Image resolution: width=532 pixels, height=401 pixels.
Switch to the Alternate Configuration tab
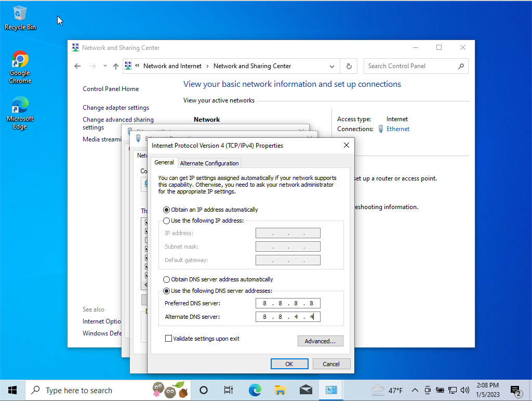pos(209,163)
